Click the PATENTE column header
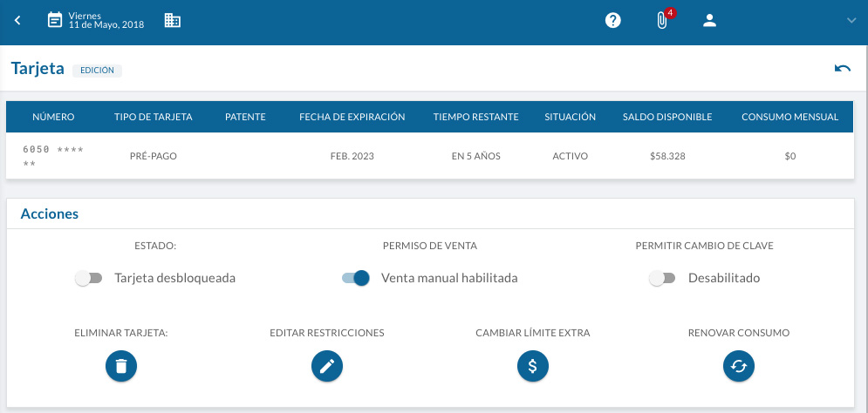The width and height of the screenshot is (868, 413). click(x=245, y=118)
